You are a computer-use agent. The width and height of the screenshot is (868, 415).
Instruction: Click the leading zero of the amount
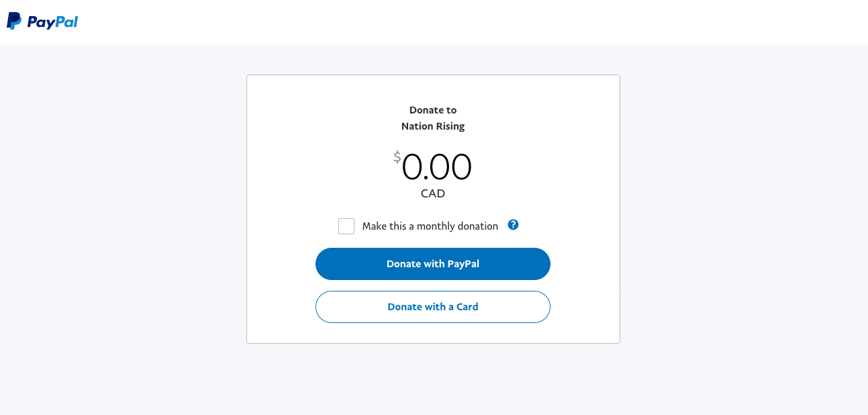412,167
